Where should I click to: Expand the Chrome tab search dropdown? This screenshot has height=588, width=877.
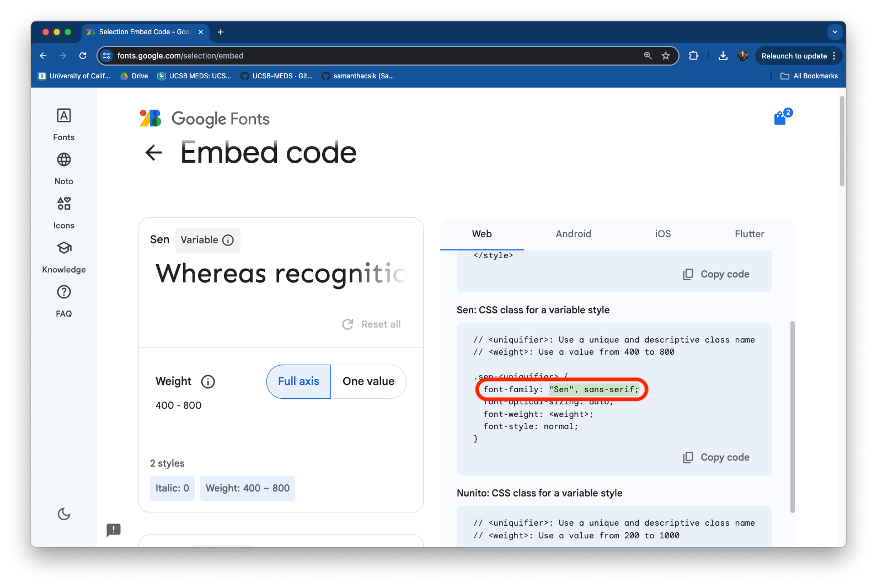point(835,32)
